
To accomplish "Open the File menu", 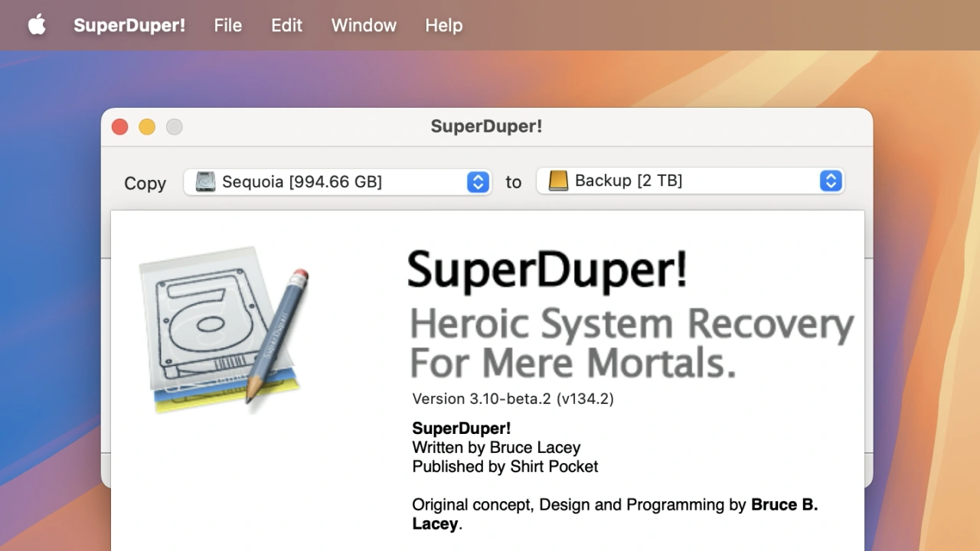I will (228, 25).
